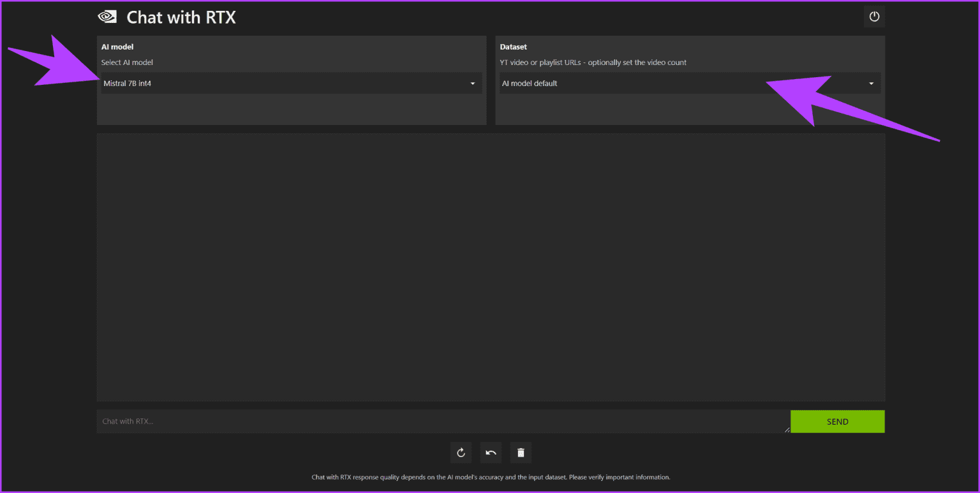
Task: Click the NVIDIA logo icon
Action: [106, 17]
